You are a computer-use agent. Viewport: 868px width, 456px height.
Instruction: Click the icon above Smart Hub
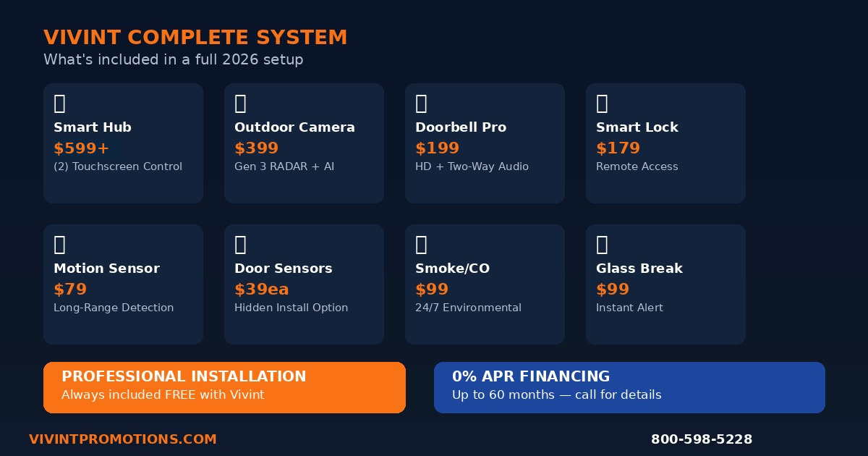59,104
